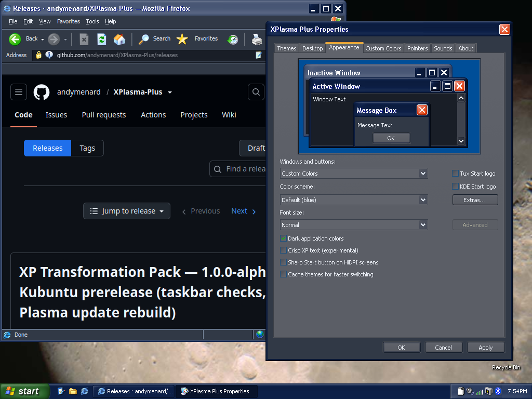Uncheck Dark application colors

click(x=283, y=238)
